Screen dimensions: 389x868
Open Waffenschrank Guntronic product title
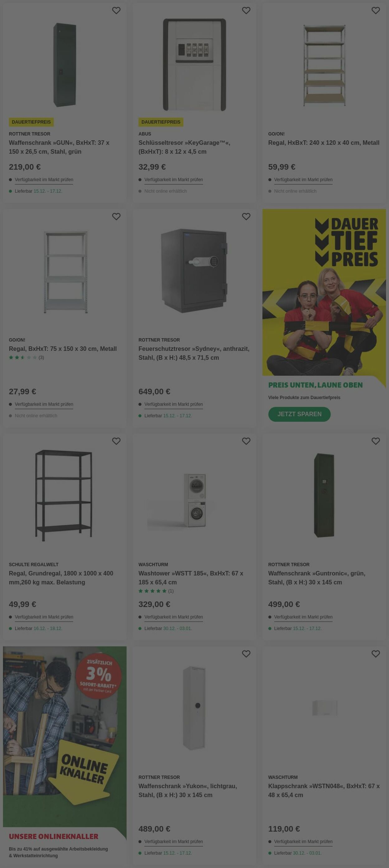click(316, 578)
